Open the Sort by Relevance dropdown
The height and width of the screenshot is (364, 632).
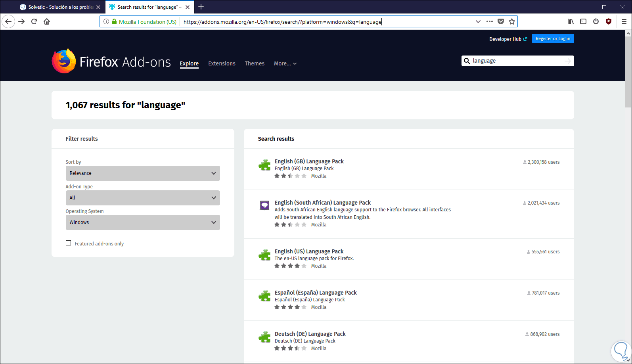pos(143,173)
